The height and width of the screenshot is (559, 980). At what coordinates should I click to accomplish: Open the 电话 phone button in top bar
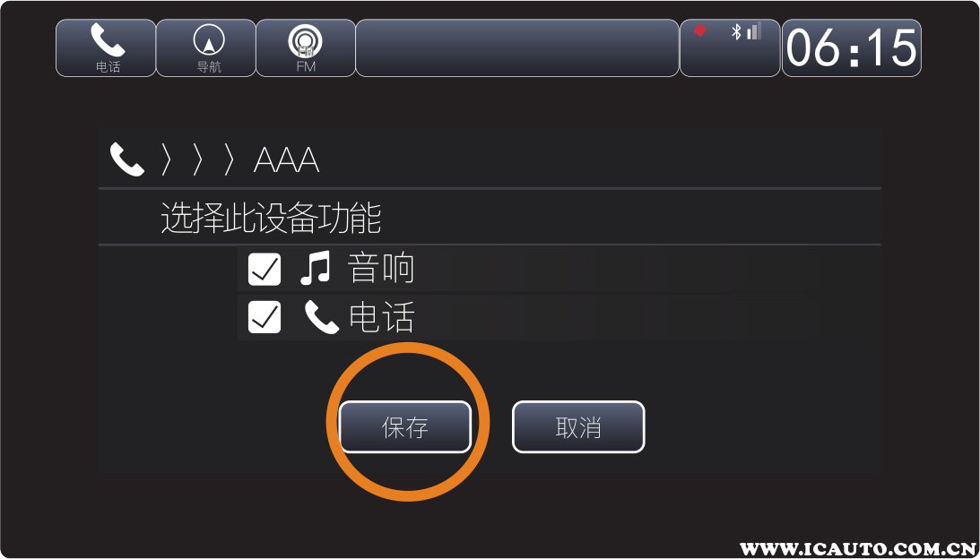coord(107,48)
